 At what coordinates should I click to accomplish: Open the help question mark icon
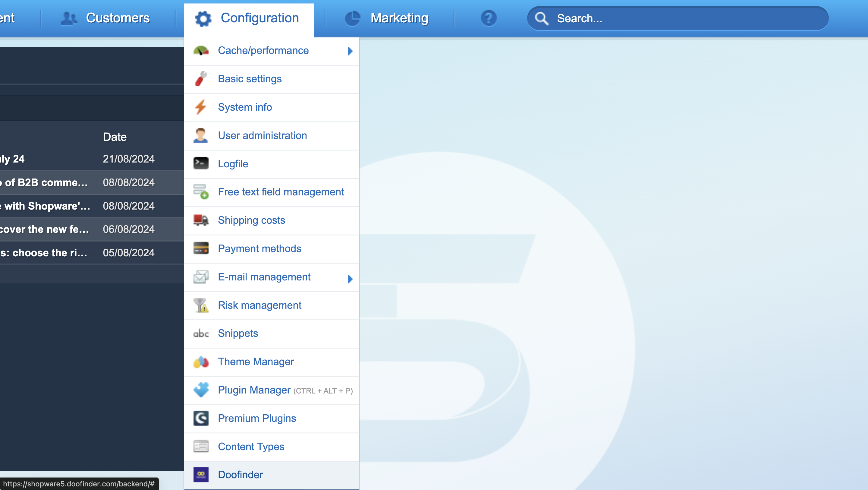tap(488, 18)
